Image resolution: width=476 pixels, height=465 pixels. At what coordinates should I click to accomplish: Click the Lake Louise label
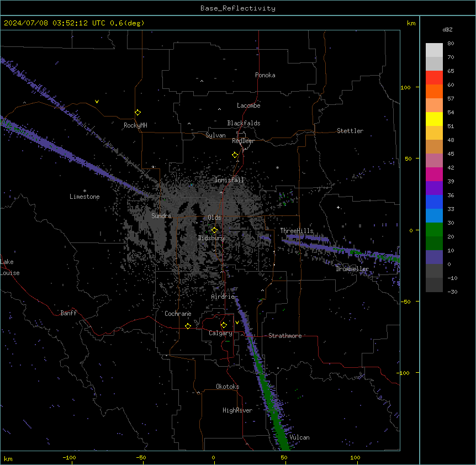point(10,267)
